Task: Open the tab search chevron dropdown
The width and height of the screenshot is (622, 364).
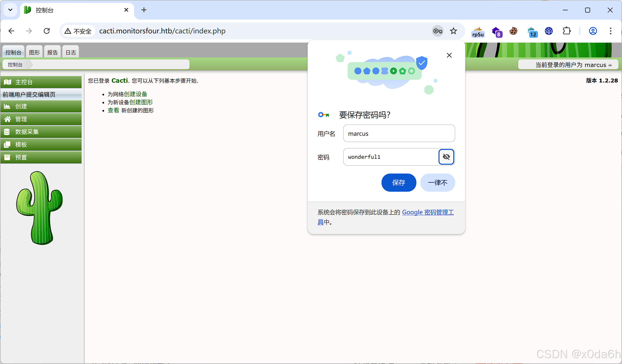Action: [10, 10]
